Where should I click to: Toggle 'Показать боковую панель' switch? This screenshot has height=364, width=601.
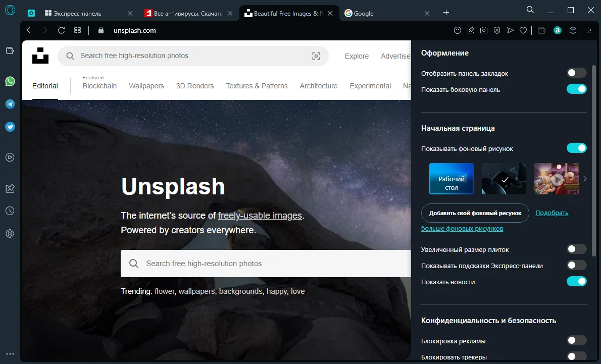[x=576, y=89]
